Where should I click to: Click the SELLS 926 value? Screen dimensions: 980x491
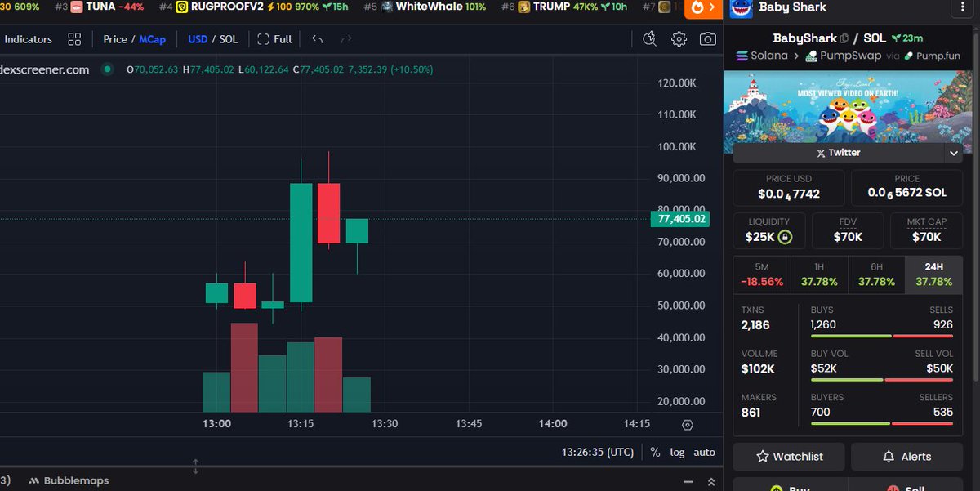point(942,325)
